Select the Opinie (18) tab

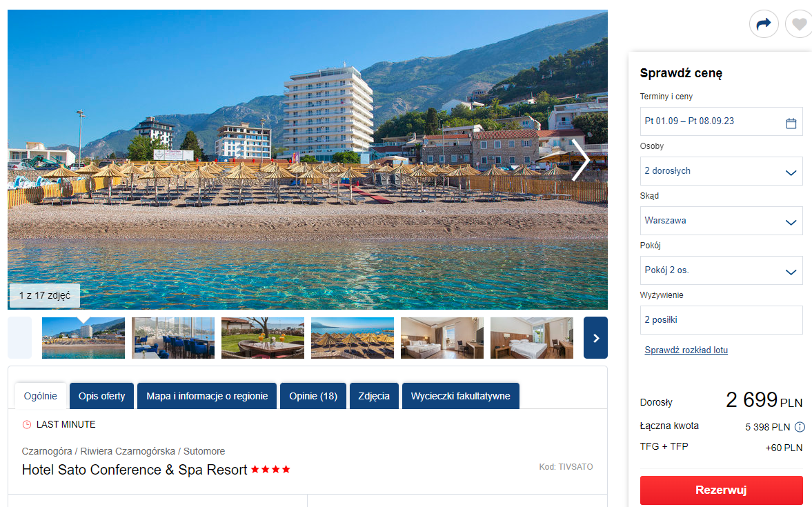[x=313, y=396]
